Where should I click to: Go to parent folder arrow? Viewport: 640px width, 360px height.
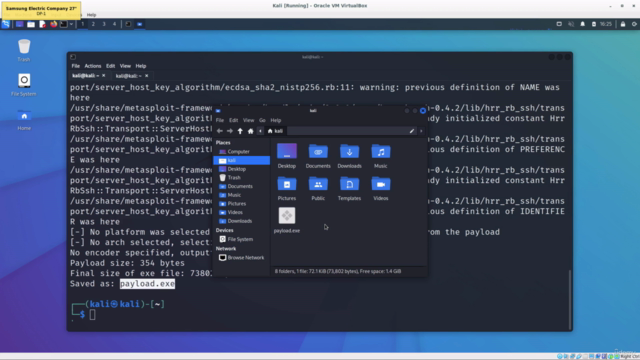[240, 131]
